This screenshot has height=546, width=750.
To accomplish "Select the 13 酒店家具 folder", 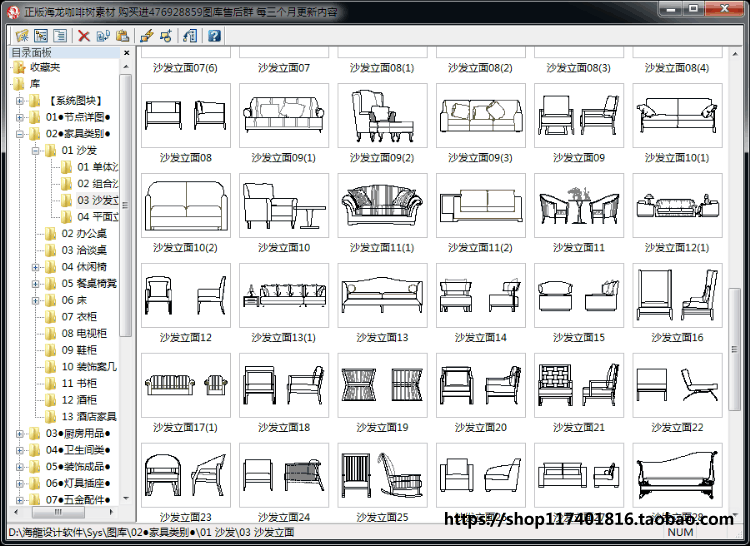I will pos(89,417).
